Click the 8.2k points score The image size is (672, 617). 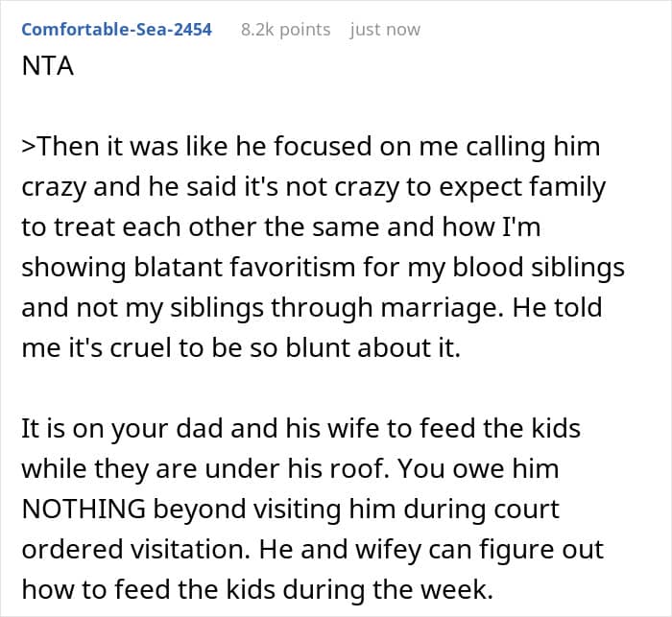[x=285, y=30]
